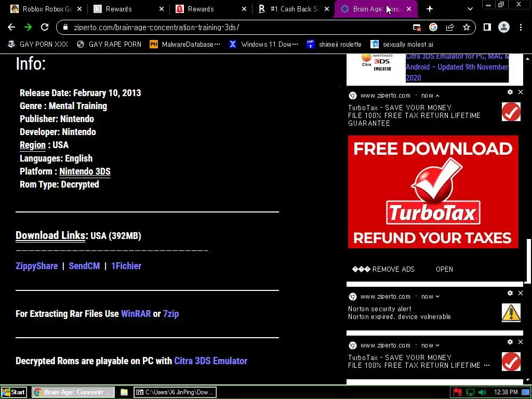Viewport: 532px width, 399px height.
Task: Open file explorer folder taskbar icon
Action: 124,392
